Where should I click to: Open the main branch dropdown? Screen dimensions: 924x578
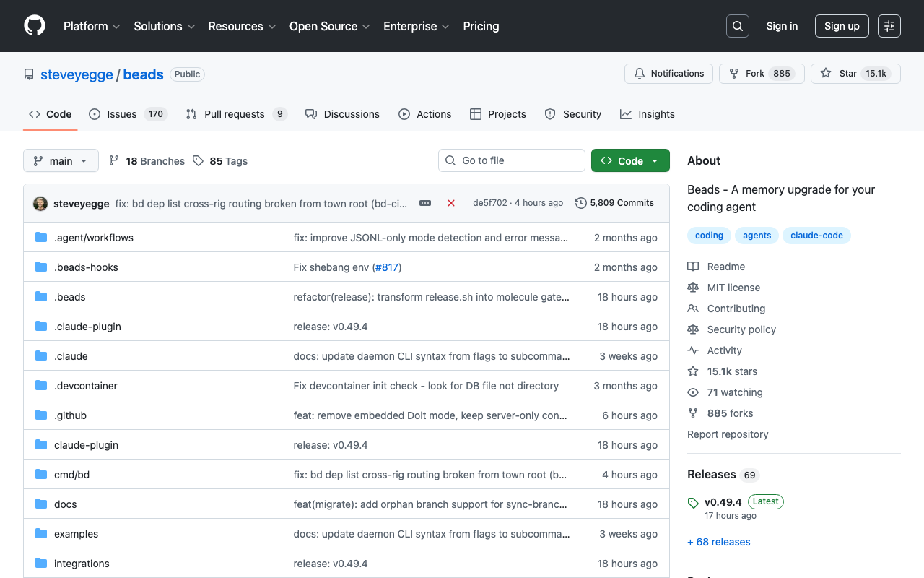pyautogui.click(x=61, y=160)
